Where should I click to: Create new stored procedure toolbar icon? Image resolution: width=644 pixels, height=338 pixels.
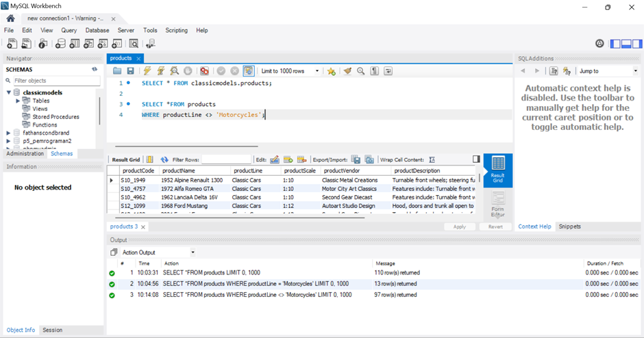coord(103,44)
